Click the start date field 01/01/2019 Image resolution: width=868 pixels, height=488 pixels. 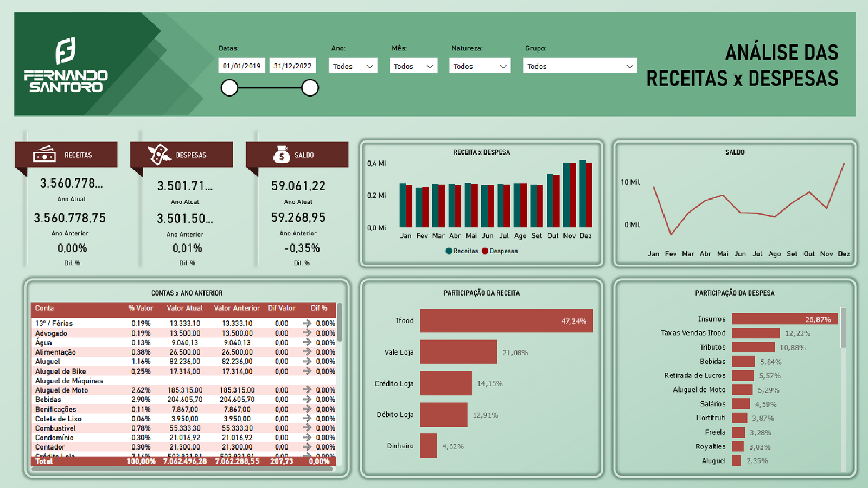pyautogui.click(x=241, y=66)
